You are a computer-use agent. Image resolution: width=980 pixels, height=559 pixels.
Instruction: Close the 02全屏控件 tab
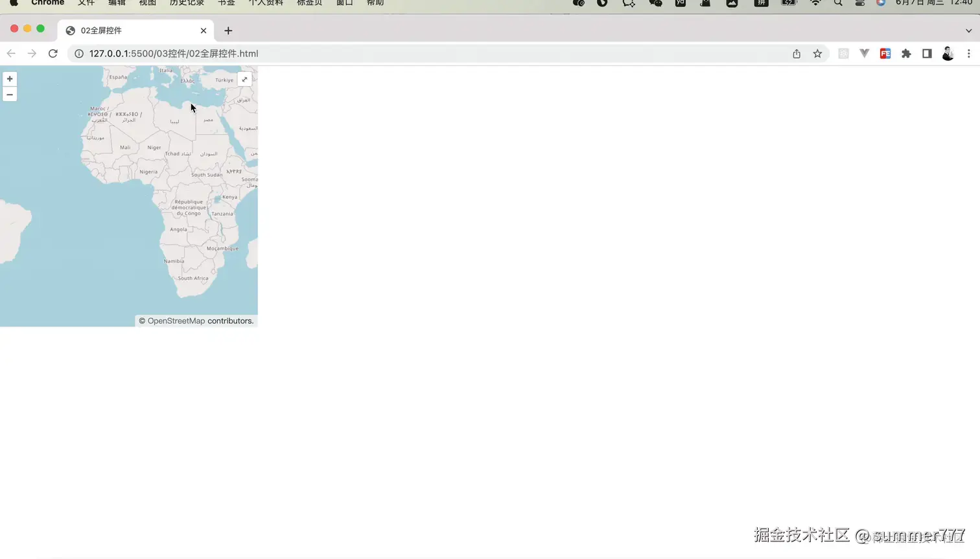tap(204, 30)
